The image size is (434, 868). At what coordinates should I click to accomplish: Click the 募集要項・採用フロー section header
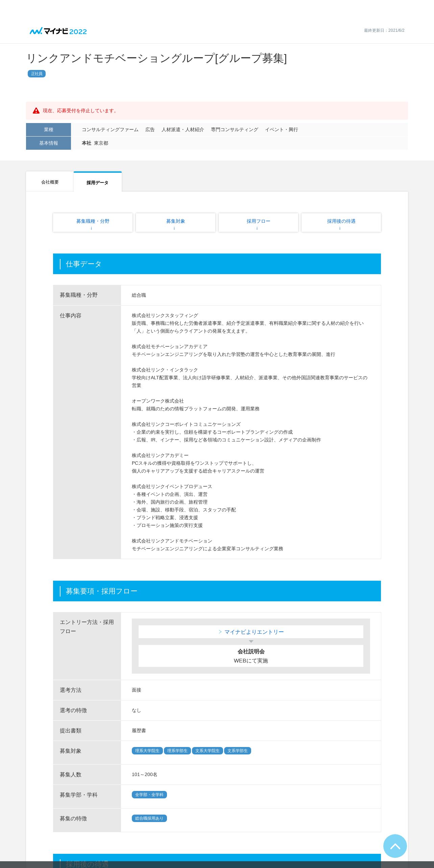click(x=217, y=591)
